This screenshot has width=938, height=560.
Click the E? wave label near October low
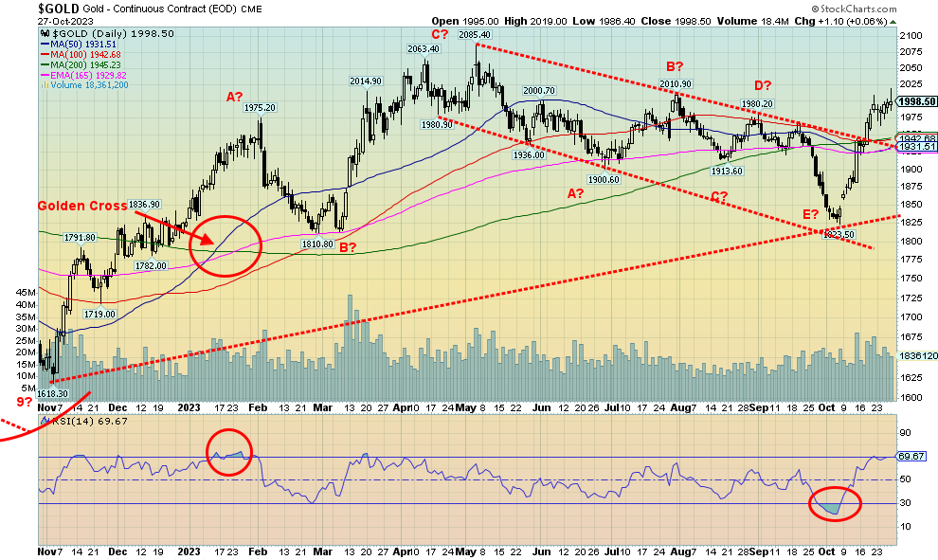(812, 214)
